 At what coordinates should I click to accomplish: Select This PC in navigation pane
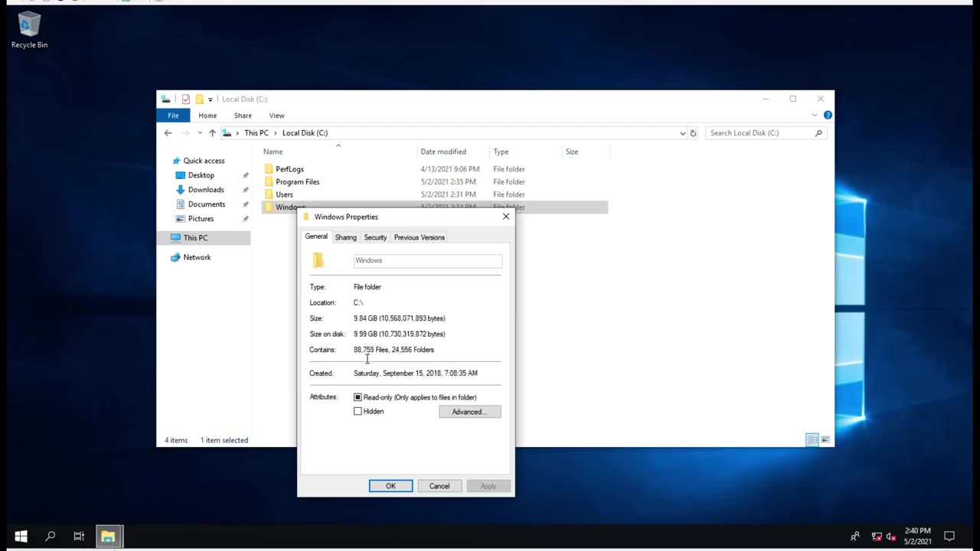click(195, 238)
